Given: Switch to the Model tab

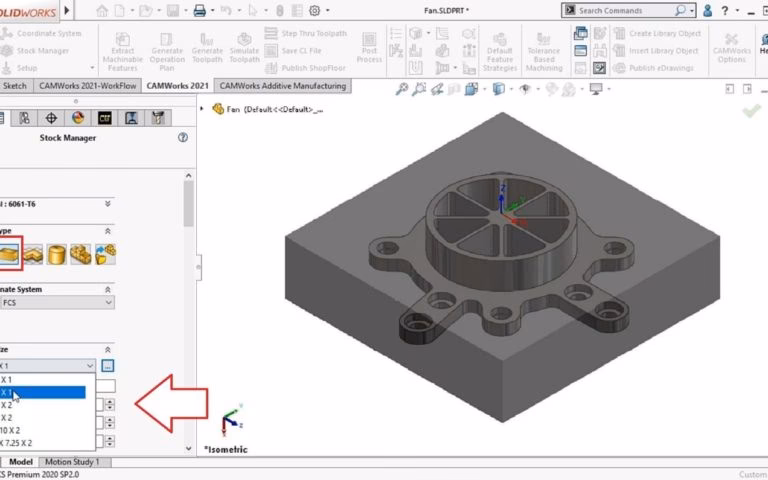Looking at the screenshot, I should 21,461.
